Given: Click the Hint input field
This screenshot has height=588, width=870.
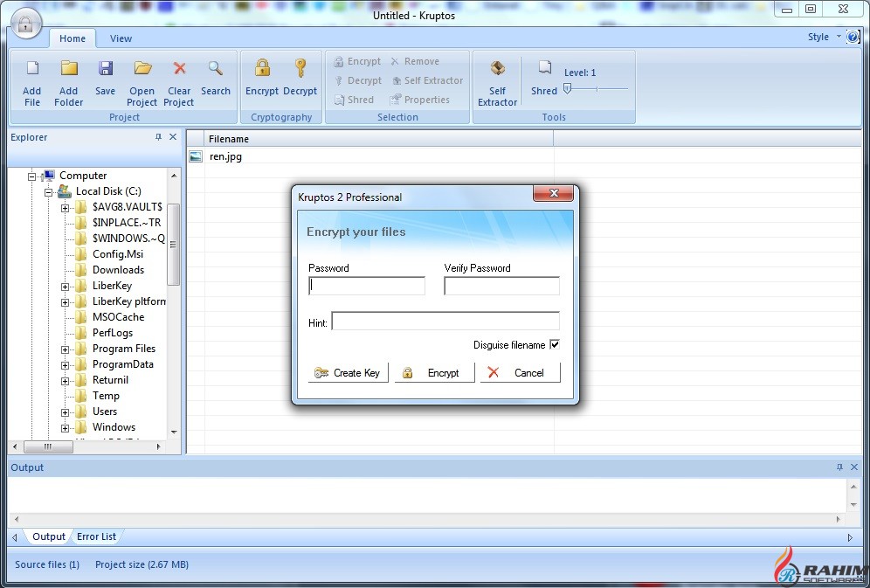Looking at the screenshot, I should click(445, 321).
